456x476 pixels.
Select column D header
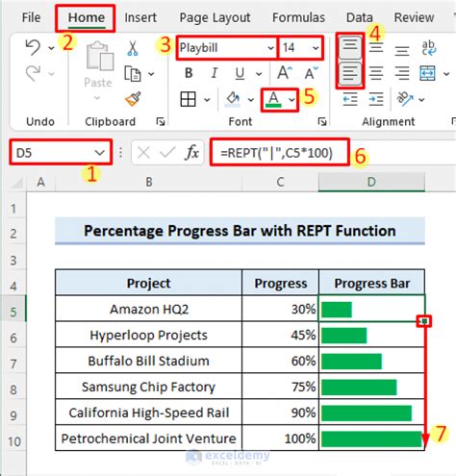[x=371, y=182]
